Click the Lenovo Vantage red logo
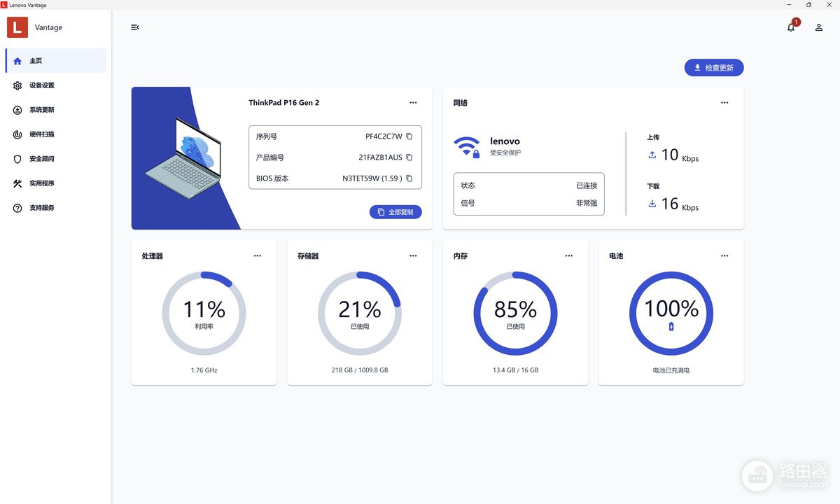 [x=17, y=27]
